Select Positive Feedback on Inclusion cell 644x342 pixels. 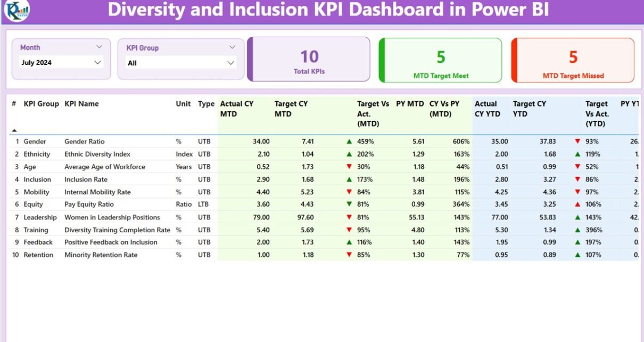point(111,242)
